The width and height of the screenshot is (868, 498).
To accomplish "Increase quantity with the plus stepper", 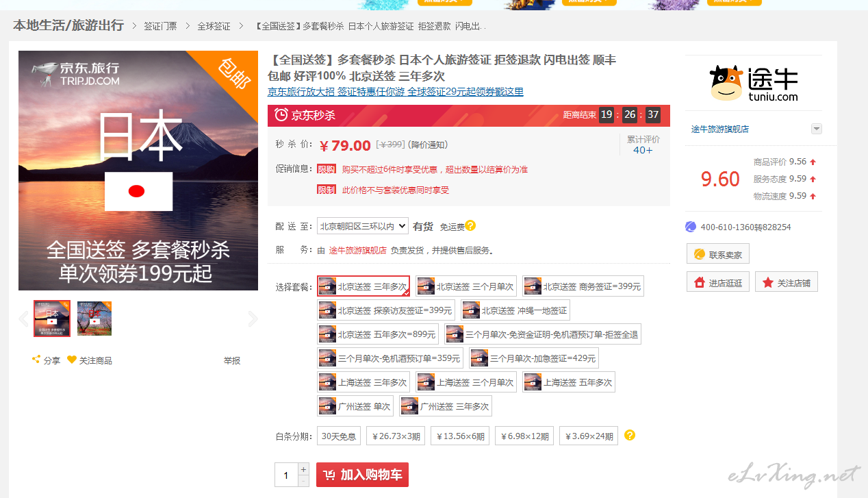I will [303, 469].
